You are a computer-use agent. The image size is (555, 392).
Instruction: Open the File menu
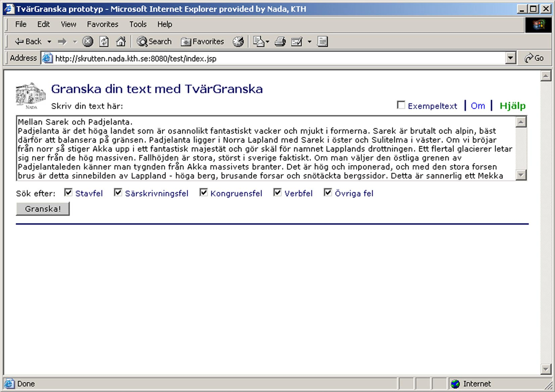click(21, 24)
